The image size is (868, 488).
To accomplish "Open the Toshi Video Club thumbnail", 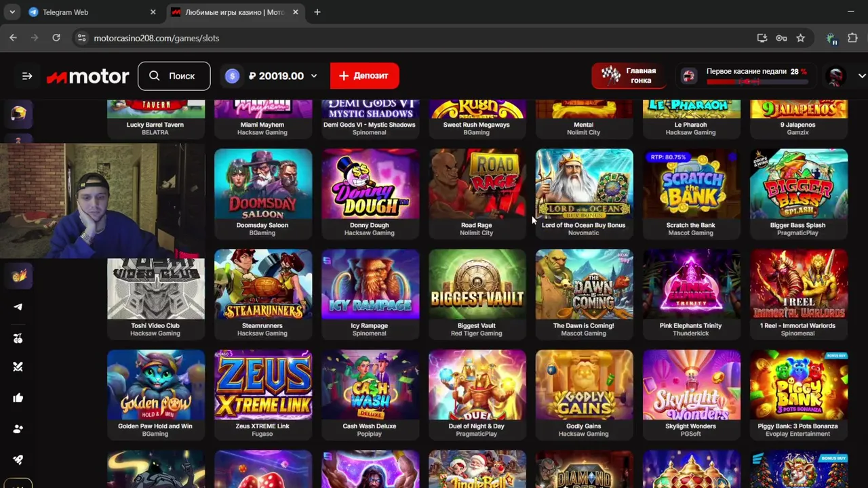I will (x=156, y=289).
